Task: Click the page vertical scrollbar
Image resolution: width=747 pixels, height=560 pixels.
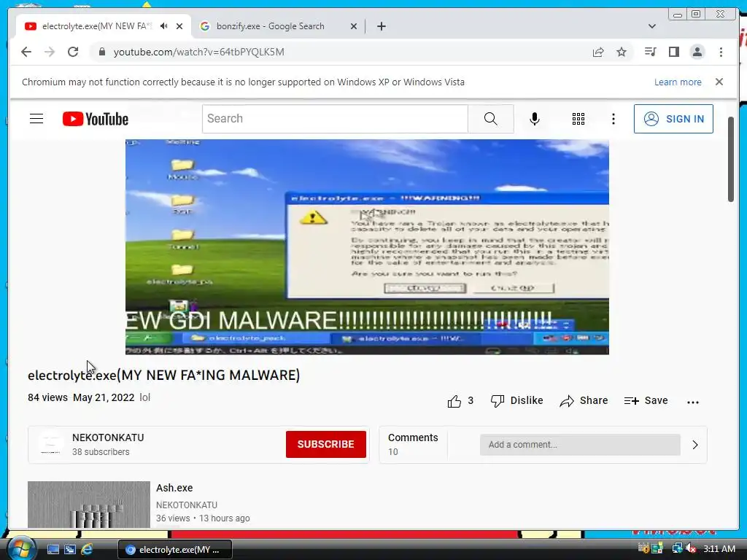Action: [x=731, y=160]
